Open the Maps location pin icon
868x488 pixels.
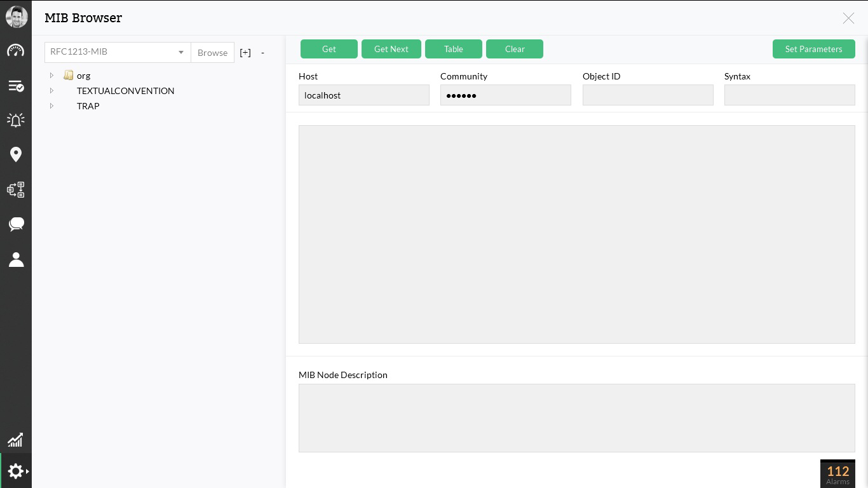click(x=16, y=154)
